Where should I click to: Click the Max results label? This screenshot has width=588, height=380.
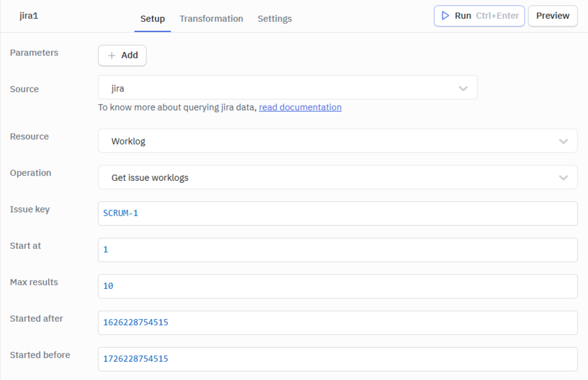tap(34, 282)
